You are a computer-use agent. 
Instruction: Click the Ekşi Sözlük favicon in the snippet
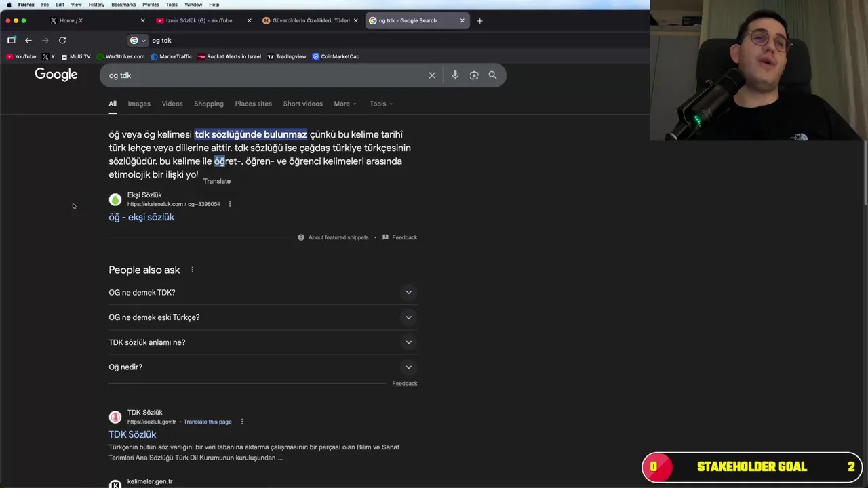point(115,199)
